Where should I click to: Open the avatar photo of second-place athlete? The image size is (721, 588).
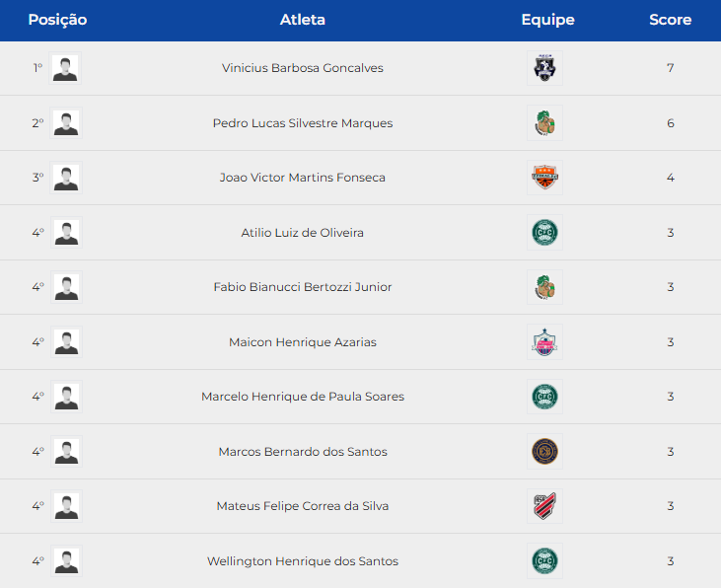click(x=66, y=123)
